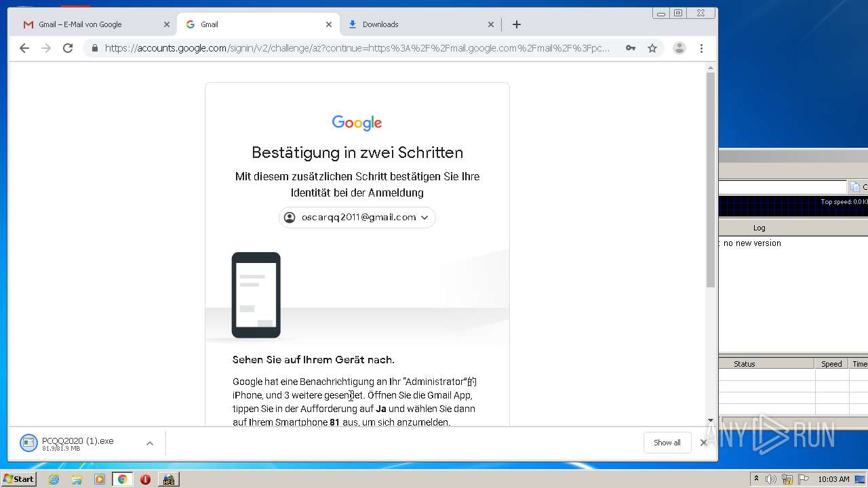Click the Google logo

tap(357, 123)
